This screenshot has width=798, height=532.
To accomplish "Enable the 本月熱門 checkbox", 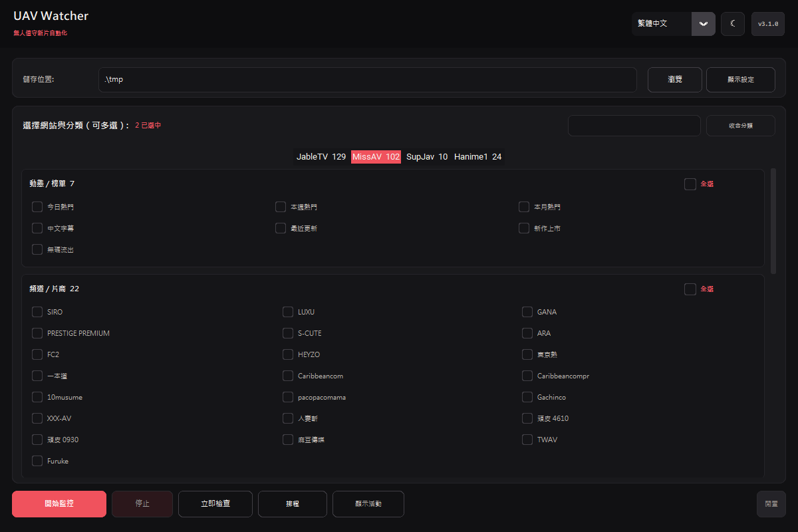I will coord(524,207).
